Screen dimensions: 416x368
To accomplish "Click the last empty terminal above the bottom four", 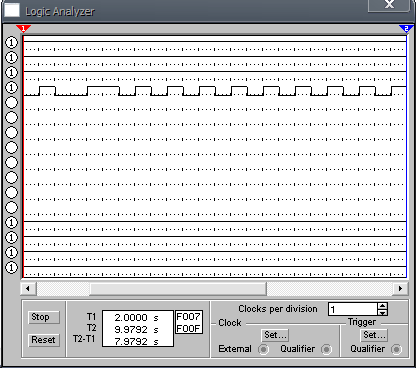I will click(x=11, y=207).
